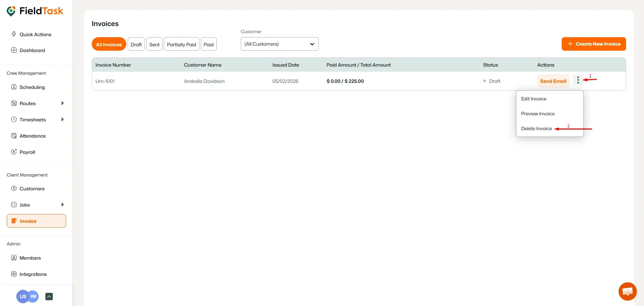Switch to the Partially Paid filter tab
Viewport: 644px width, 306px height.
tap(181, 44)
